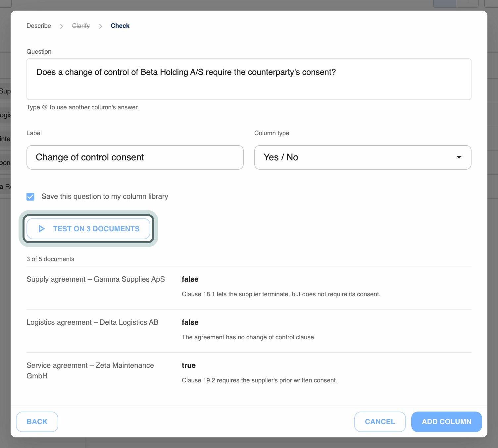The height and width of the screenshot is (448, 498).
Task: Go Back to the previous step
Action: click(37, 422)
